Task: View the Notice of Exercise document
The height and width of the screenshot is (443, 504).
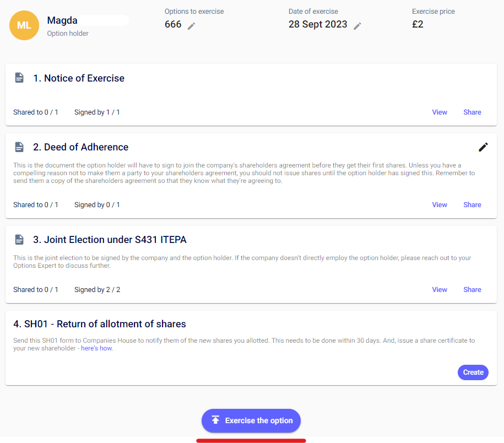Action: pos(440,112)
